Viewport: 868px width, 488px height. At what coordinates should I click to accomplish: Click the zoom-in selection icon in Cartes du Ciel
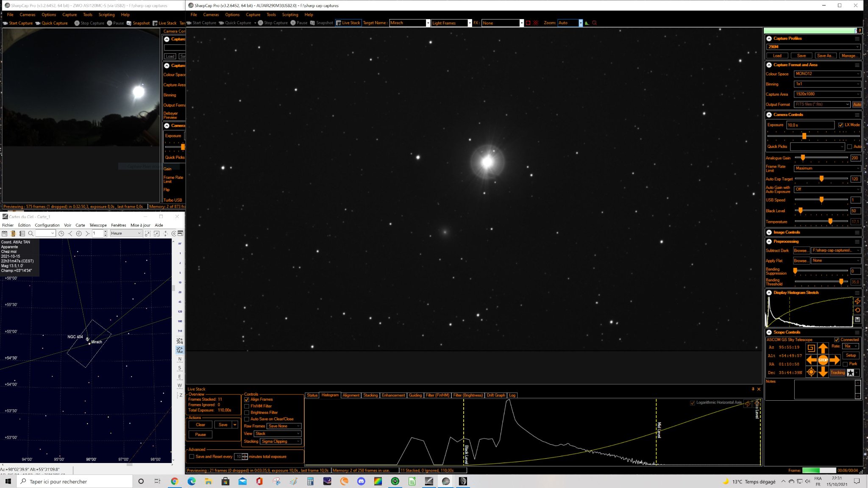click(x=147, y=233)
